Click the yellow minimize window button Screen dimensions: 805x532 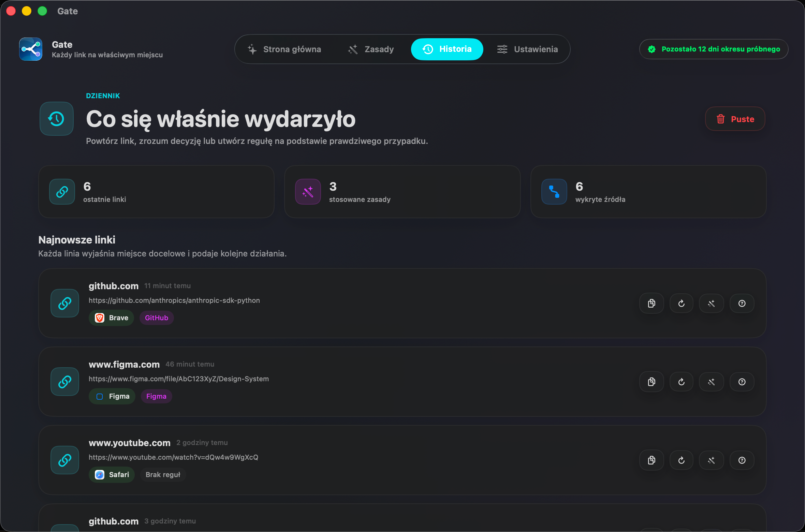[27, 11]
